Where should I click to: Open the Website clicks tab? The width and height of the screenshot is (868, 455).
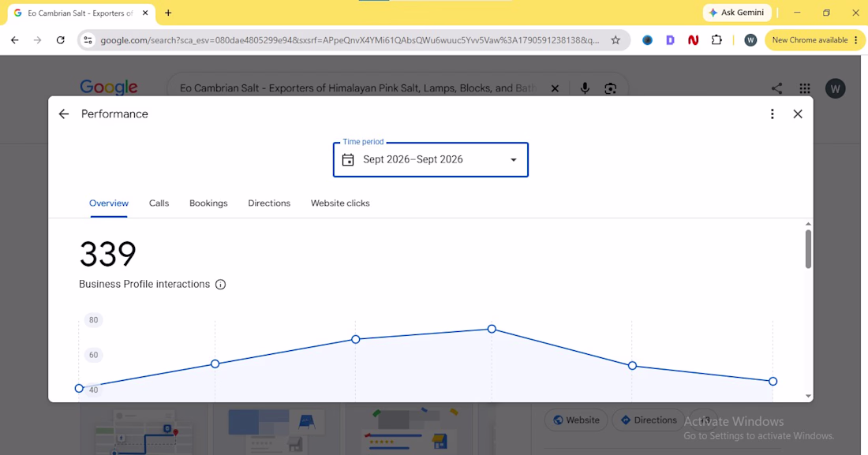pos(340,203)
